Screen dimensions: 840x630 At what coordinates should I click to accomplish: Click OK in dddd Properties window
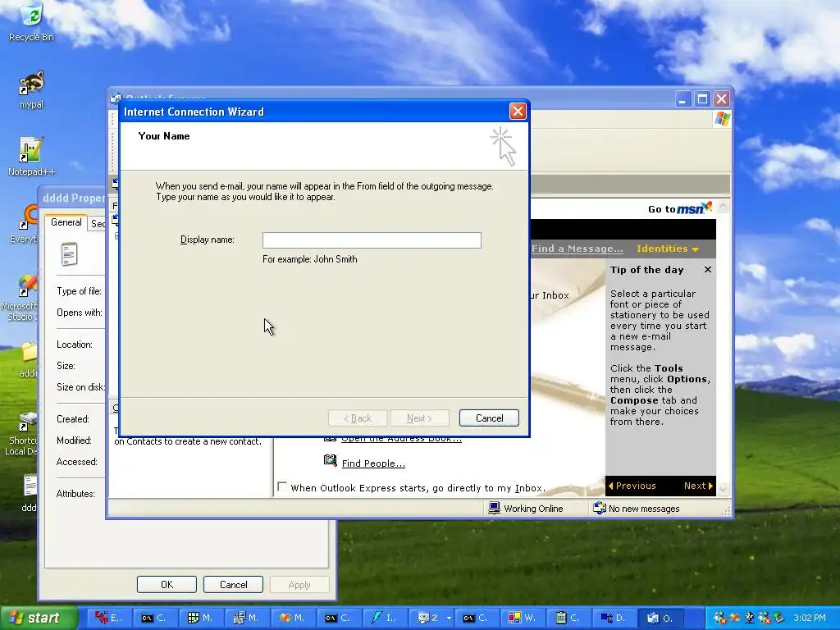167,584
